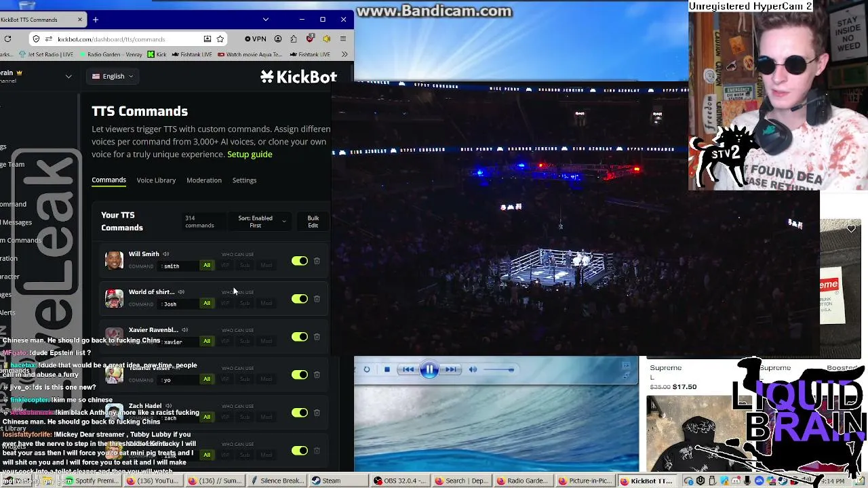The height and width of the screenshot is (488, 868).
Task: Delete the Will Smith command
Action: click(x=317, y=261)
